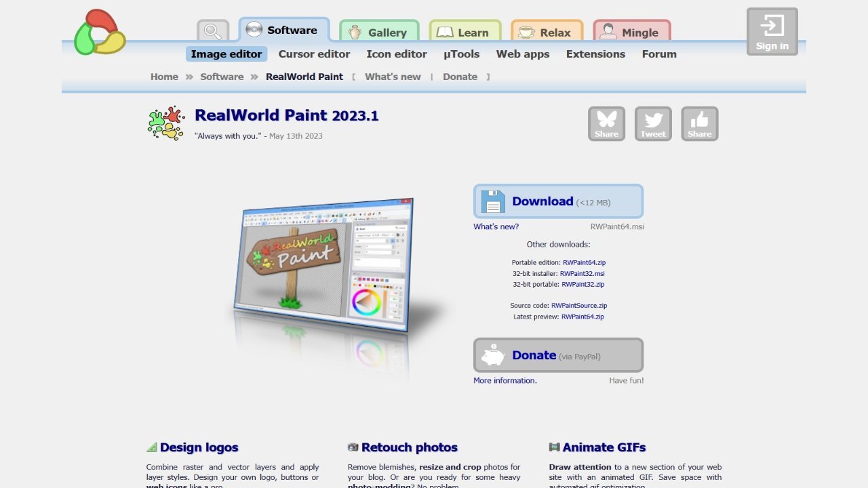Click RealWorld Paint breadcrumb
Screen dimensions: 868x488
coord(304,77)
